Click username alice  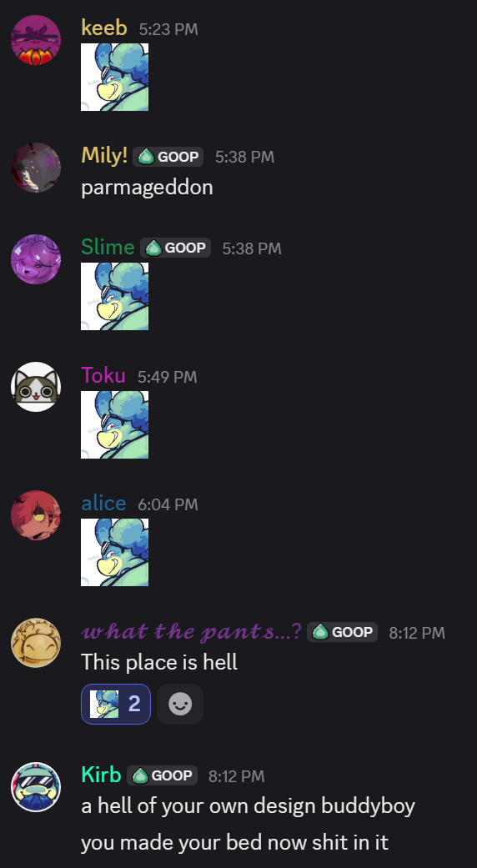tap(103, 503)
